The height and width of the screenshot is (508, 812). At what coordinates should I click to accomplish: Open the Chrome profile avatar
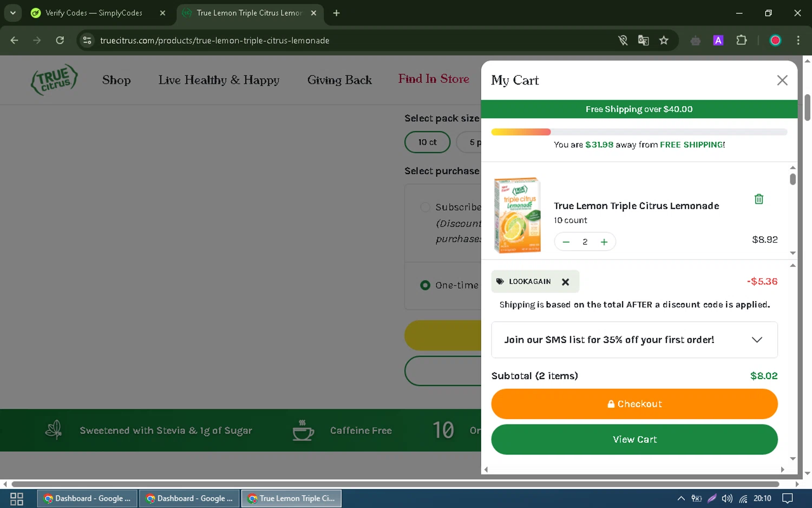(x=775, y=40)
